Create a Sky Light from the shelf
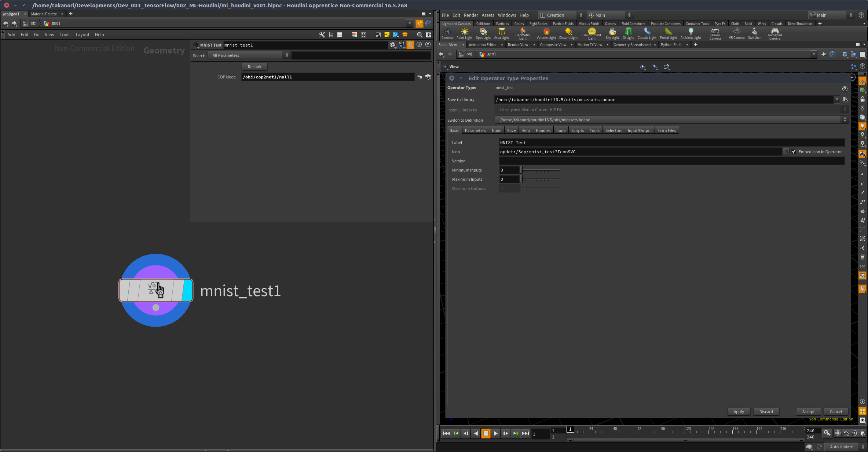This screenshot has width=868, height=452. pos(612,33)
